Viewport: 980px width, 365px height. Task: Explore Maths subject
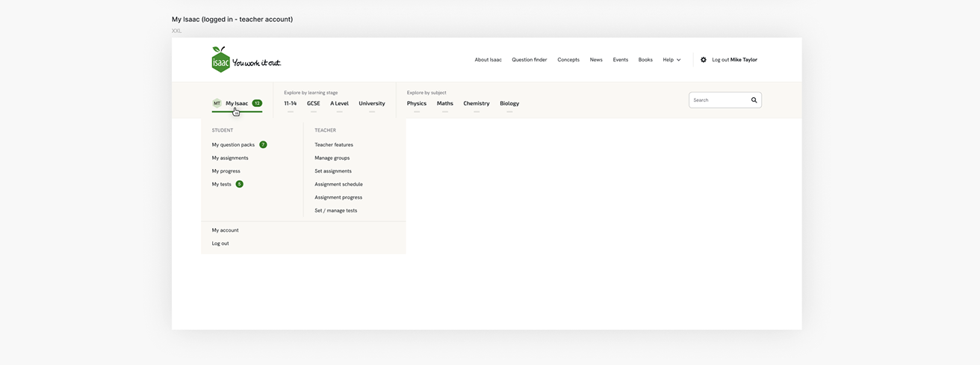point(445,103)
